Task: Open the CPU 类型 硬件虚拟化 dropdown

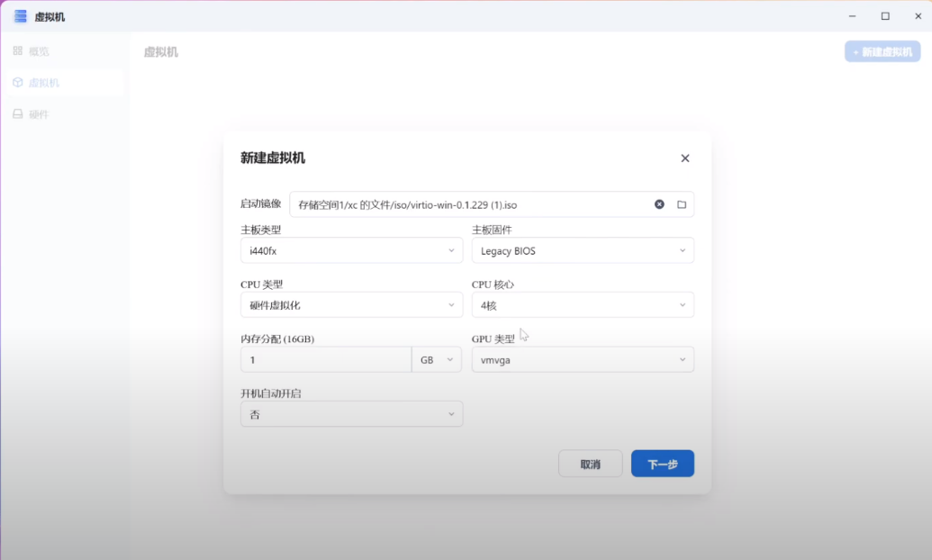Action: pyautogui.click(x=351, y=305)
